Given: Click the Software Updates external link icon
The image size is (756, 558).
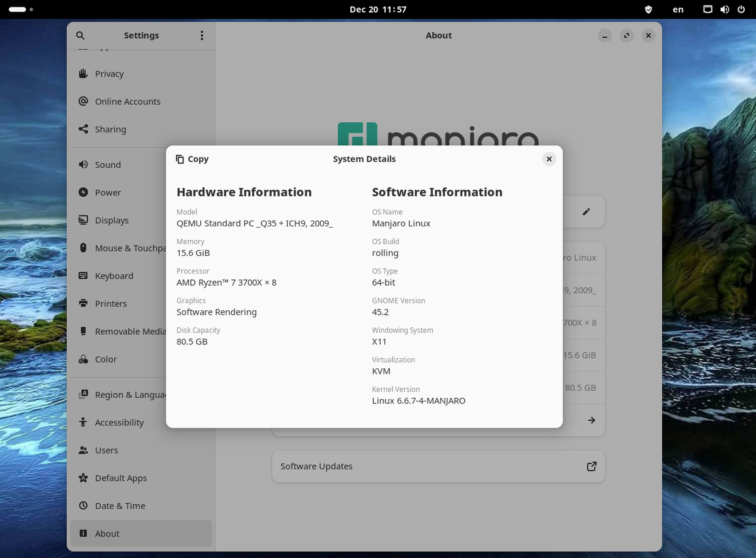Looking at the screenshot, I should tap(592, 467).
